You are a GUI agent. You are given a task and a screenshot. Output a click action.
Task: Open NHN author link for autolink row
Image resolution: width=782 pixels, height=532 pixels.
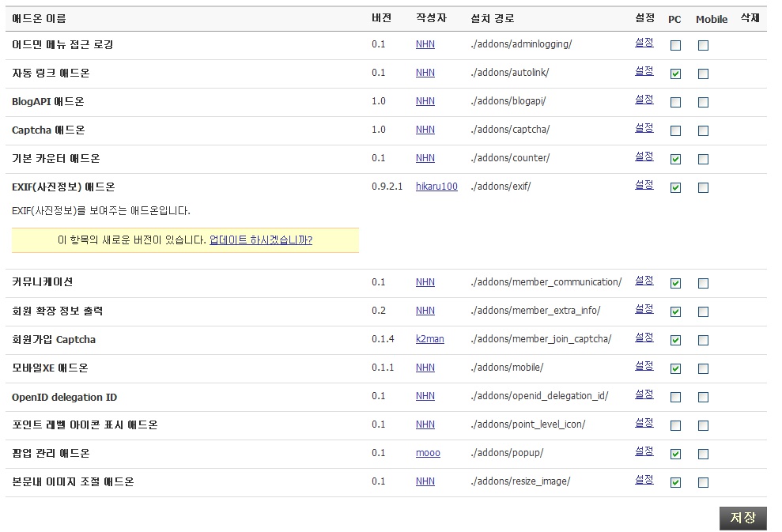pyautogui.click(x=425, y=73)
